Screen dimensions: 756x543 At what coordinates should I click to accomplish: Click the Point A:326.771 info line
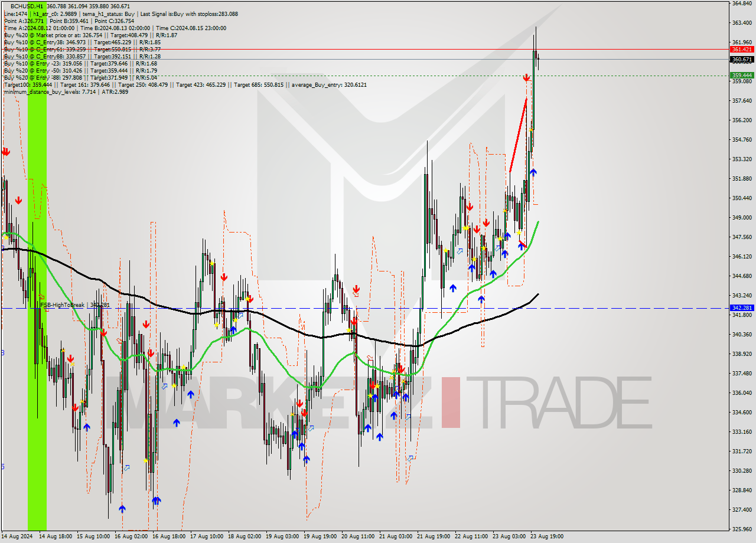[69, 21]
